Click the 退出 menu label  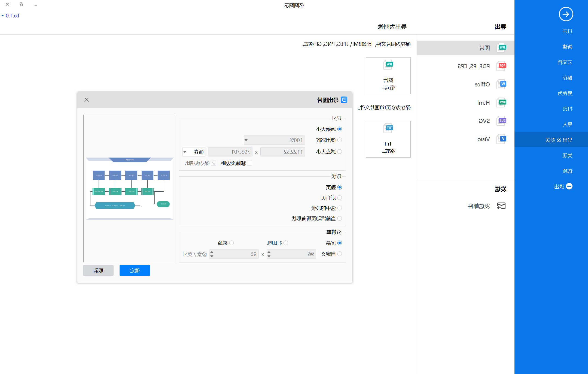pos(559,187)
